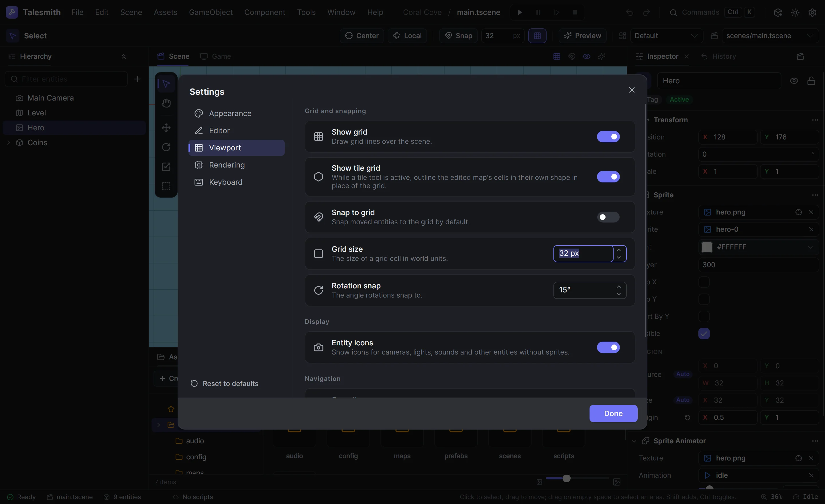
Task: Uncheck the Visible checkbox in Sprite
Action: [704, 333]
